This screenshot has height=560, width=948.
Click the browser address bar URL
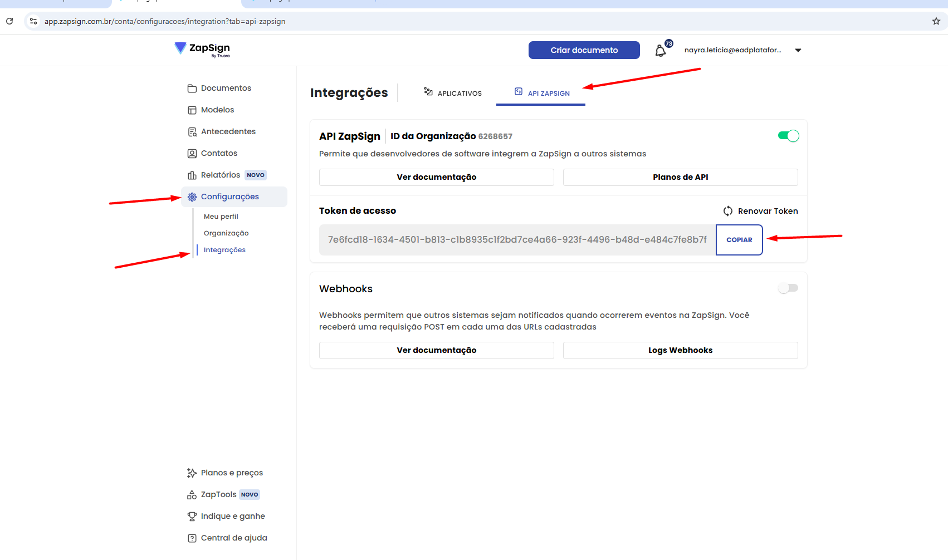[165, 21]
